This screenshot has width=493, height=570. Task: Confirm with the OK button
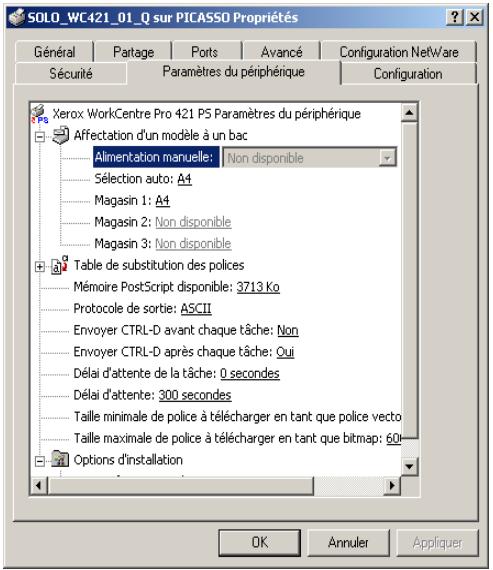[260, 542]
